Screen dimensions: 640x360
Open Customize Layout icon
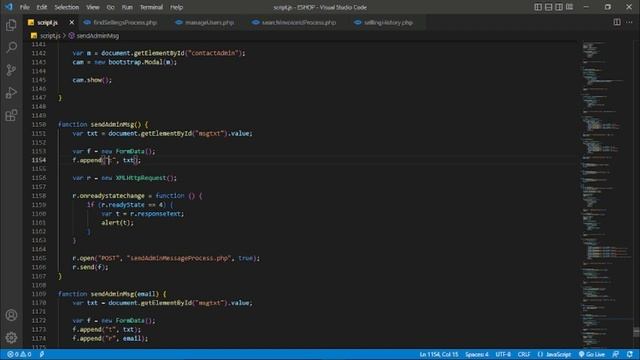pyautogui.click(x=569, y=7)
